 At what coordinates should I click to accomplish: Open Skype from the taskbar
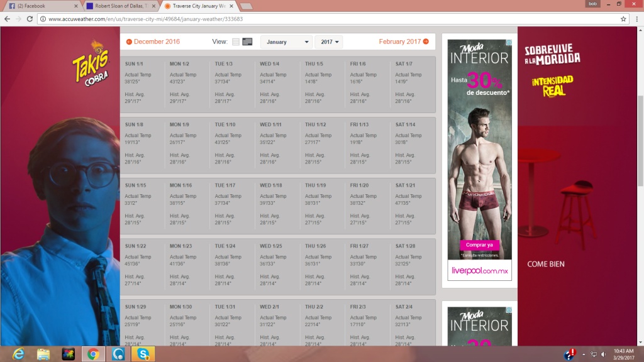[143, 354]
